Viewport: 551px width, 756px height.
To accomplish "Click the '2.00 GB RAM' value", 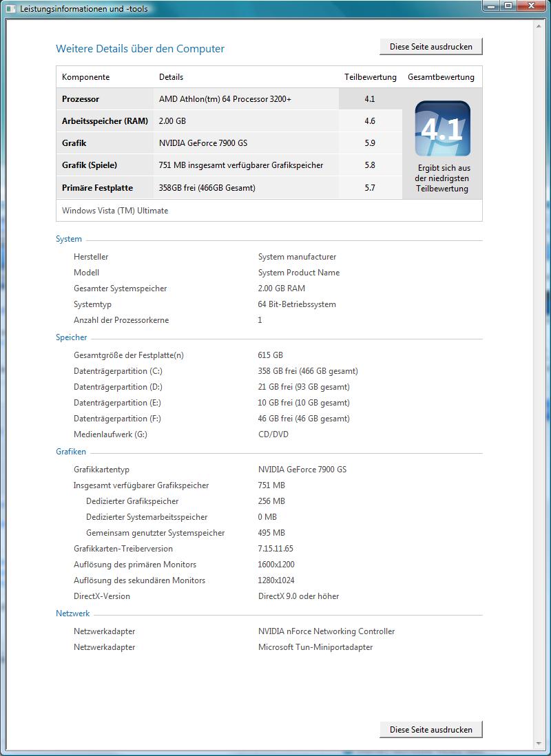I will pyautogui.click(x=281, y=288).
